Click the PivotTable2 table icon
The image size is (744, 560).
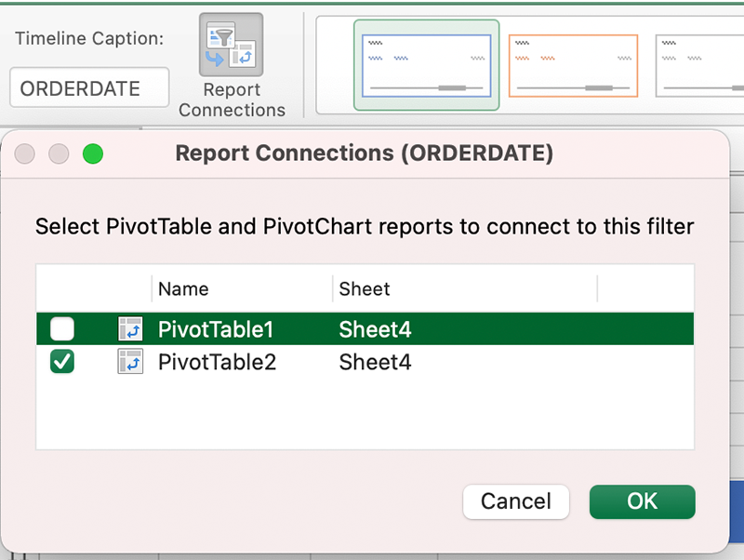click(x=130, y=362)
